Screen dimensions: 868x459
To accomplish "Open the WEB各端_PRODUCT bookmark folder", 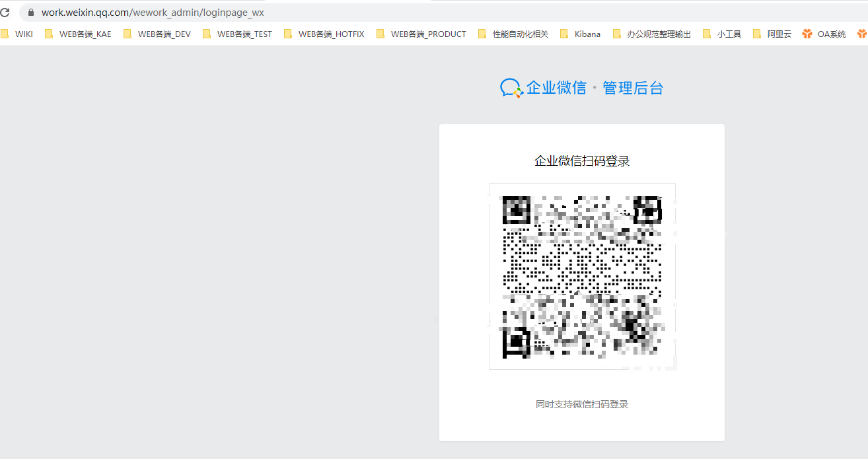I will coord(421,34).
